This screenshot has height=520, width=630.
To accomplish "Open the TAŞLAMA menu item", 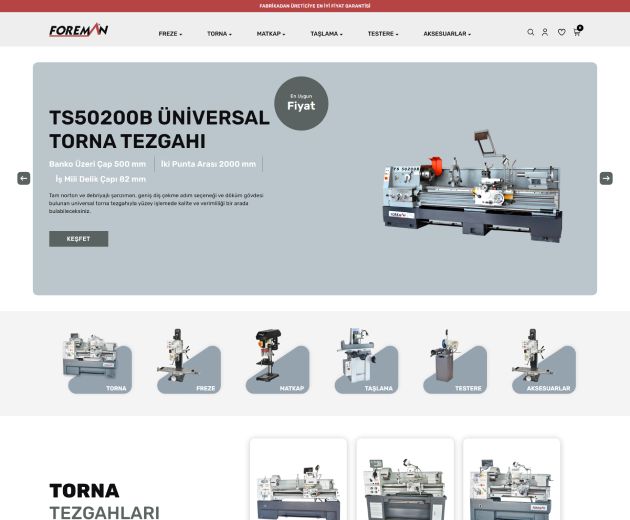I will 326,34.
